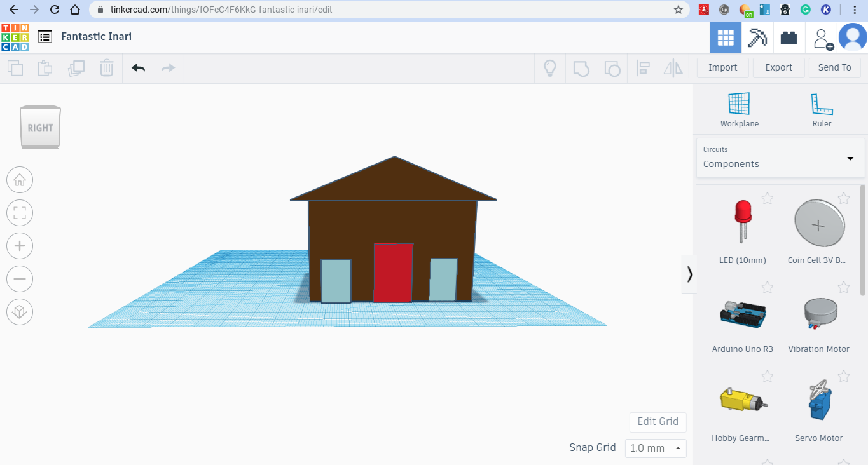Toggle show/hide with the lightbulb icon
The width and height of the screenshot is (868, 465).
click(x=549, y=67)
